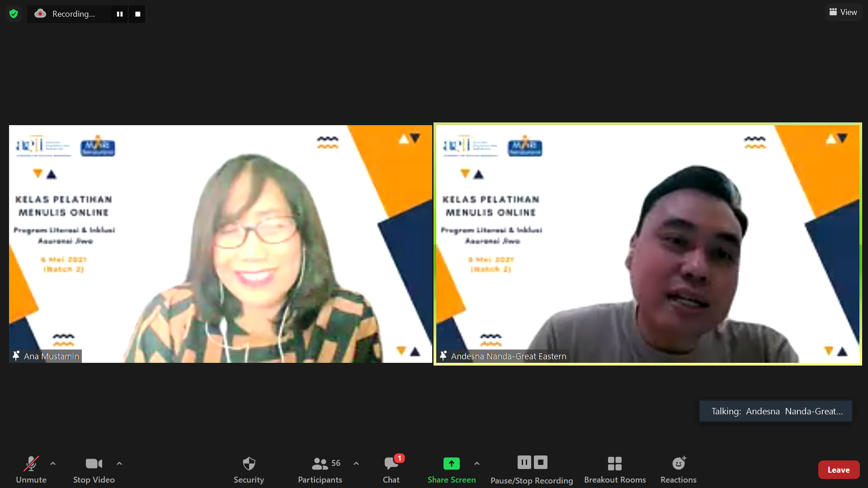Image resolution: width=868 pixels, height=488 pixels.
Task: Expand the arrow next to Participants
Action: tap(356, 464)
